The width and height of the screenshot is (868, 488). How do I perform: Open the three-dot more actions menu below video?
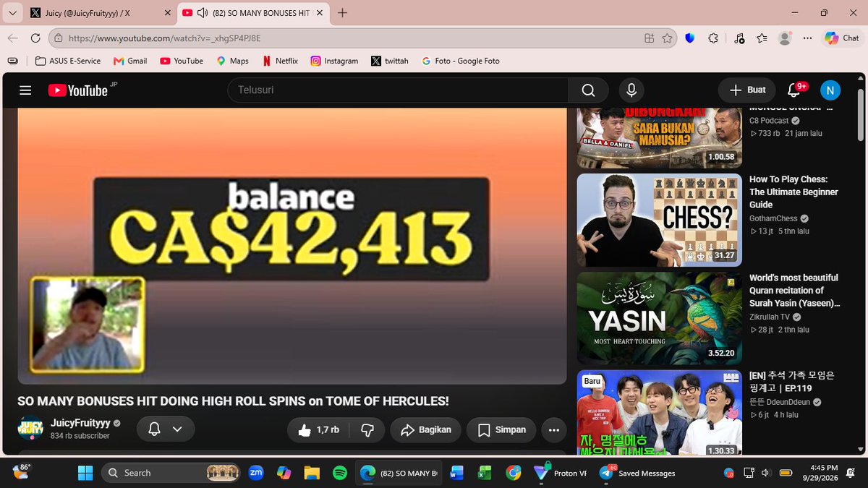(554, 429)
